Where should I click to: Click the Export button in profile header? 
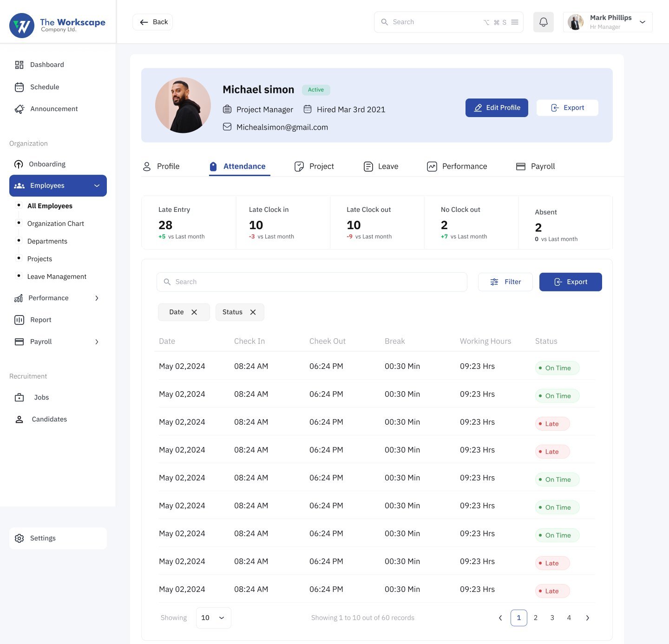coord(567,108)
